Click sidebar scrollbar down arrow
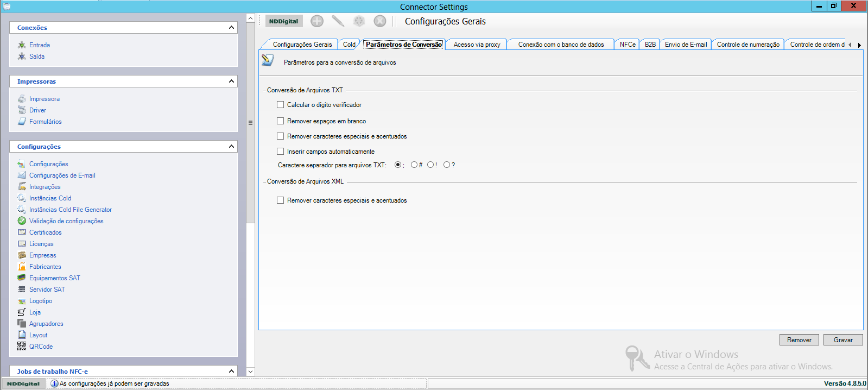Image resolution: width=868 pixels, height=390 pixels. pos(250,372)
